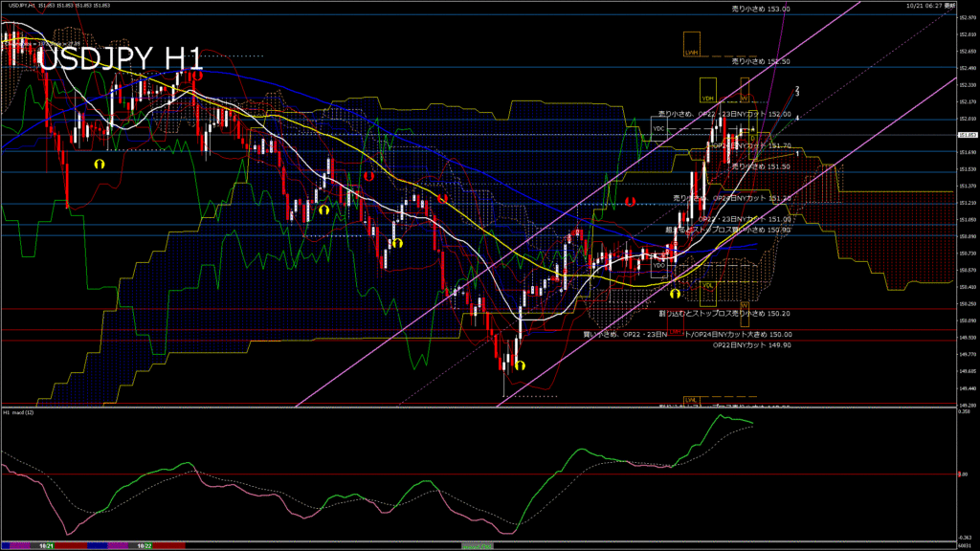Click the 売り小さめ 152.50 level label
The image size is (980, 551).
coord(761,61)
